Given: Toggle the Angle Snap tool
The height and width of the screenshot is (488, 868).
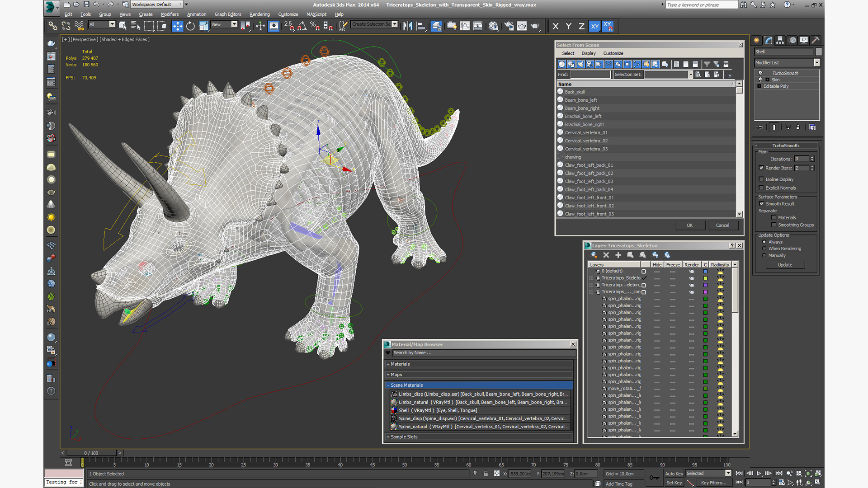Looking at the screenshot, I should 302,26.
